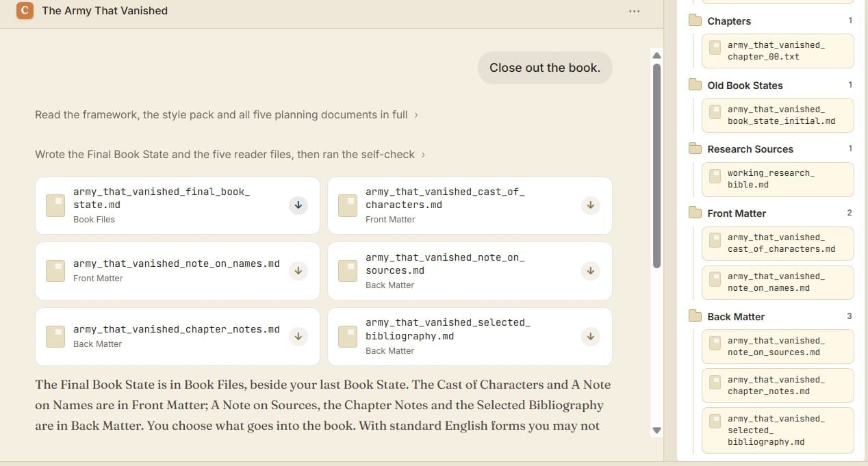Open army_that_vanished_chapter_00.txt in sidebar

click(x=778, y=51)
